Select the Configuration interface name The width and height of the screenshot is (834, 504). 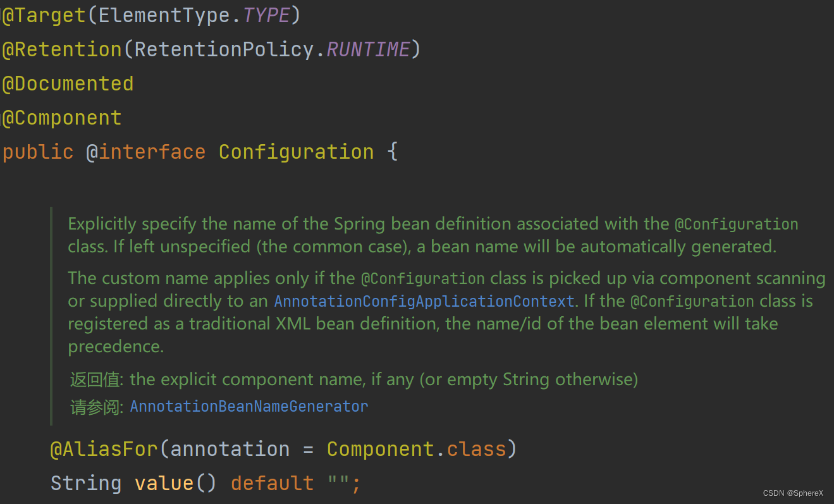coord(296,151)
